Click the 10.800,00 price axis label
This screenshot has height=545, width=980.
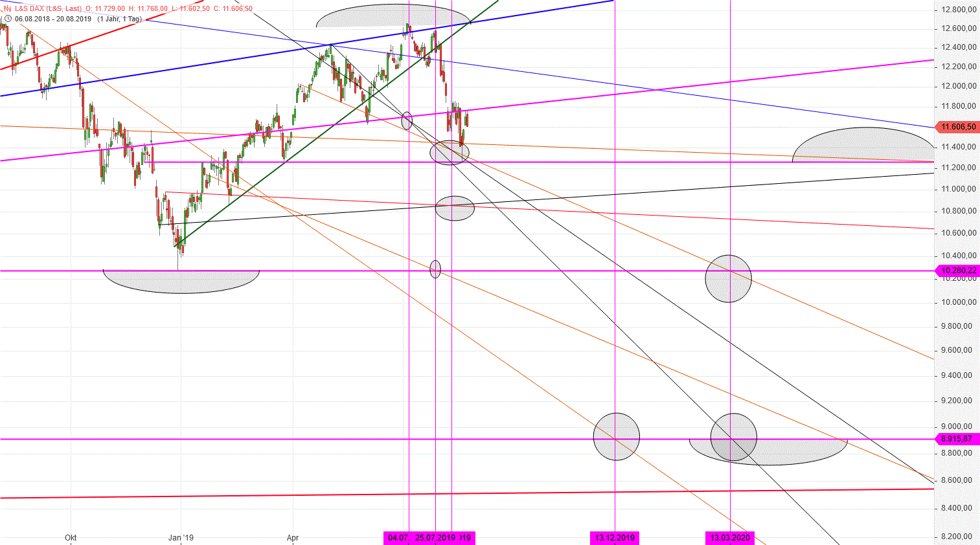pyautogui.click(x=959, y=211)
